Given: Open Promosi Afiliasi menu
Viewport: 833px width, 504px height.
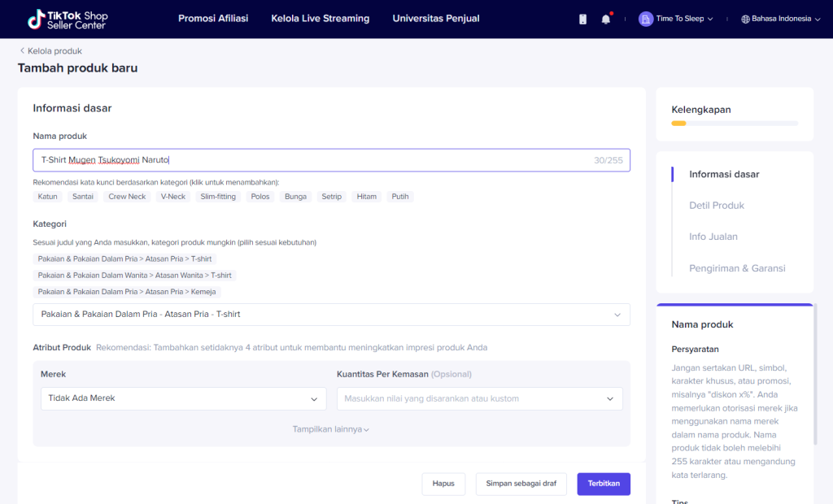Looking at the screenshot, I should tap(213, 19).
